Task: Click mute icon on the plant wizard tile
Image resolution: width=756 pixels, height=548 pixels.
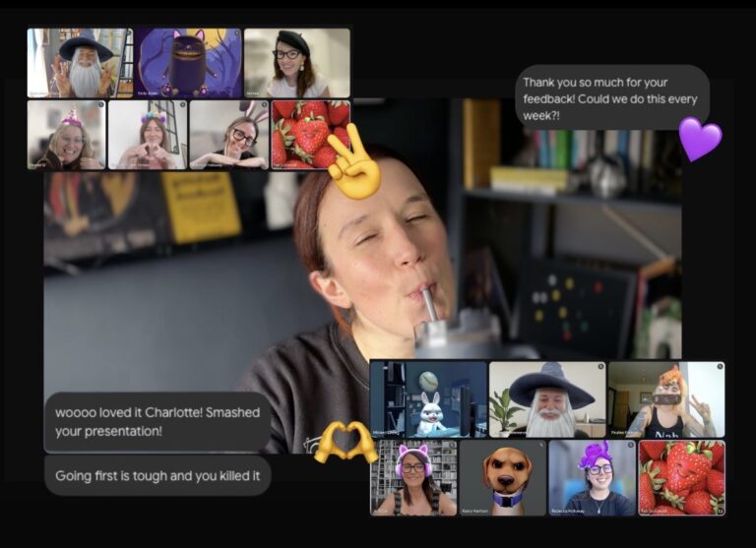Action: pyautogui.click(x=600, y=366)
